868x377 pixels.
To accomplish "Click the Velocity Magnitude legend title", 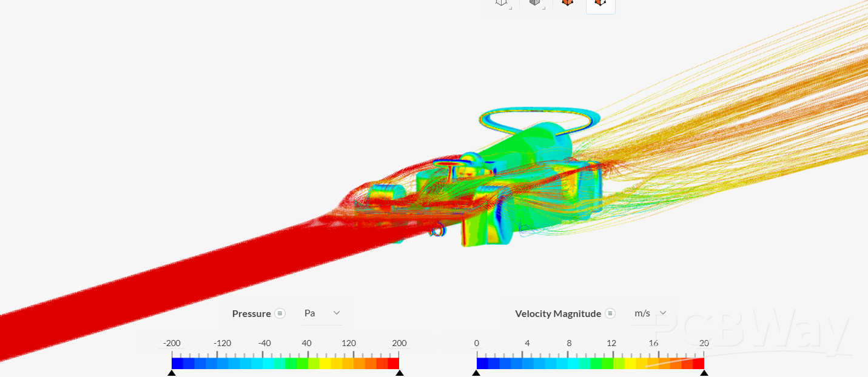I will point(557,313).
